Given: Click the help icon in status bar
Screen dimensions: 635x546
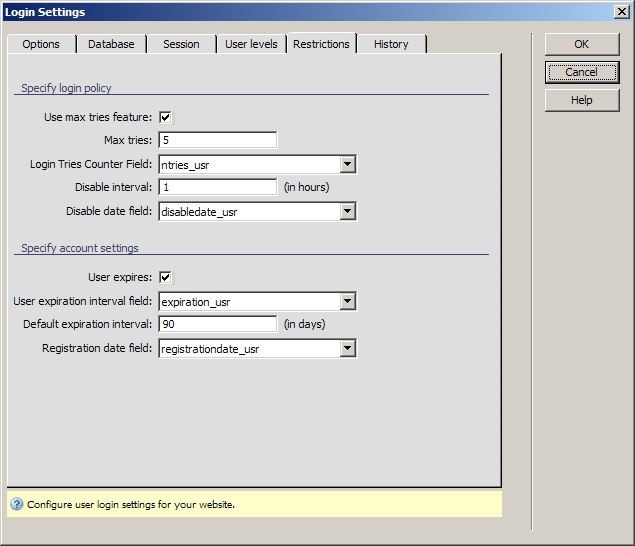Looking at the screenshot, I should pyautogui.click(x=16, y=504).
